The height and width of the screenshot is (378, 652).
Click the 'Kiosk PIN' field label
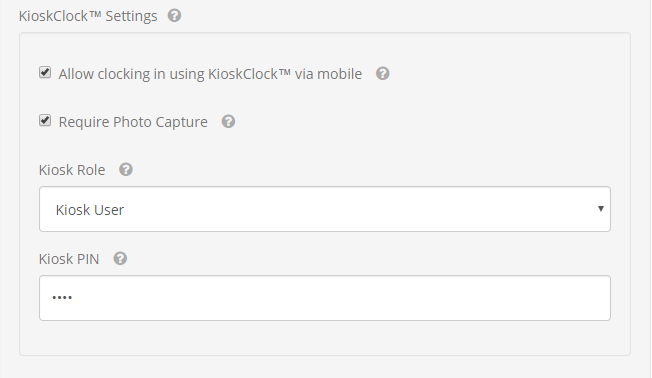(x=69, y=259)
